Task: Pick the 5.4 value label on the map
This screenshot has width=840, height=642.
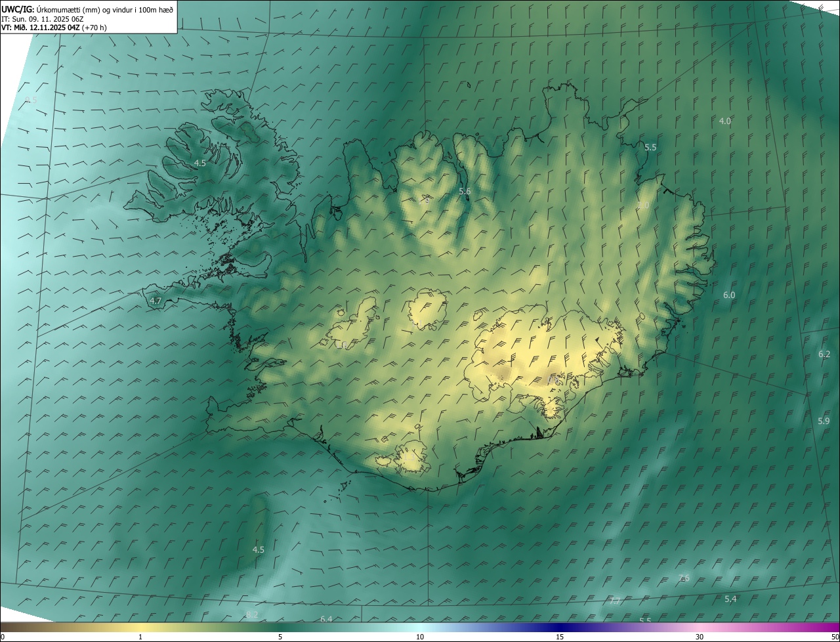Action: tap(730, 599)
